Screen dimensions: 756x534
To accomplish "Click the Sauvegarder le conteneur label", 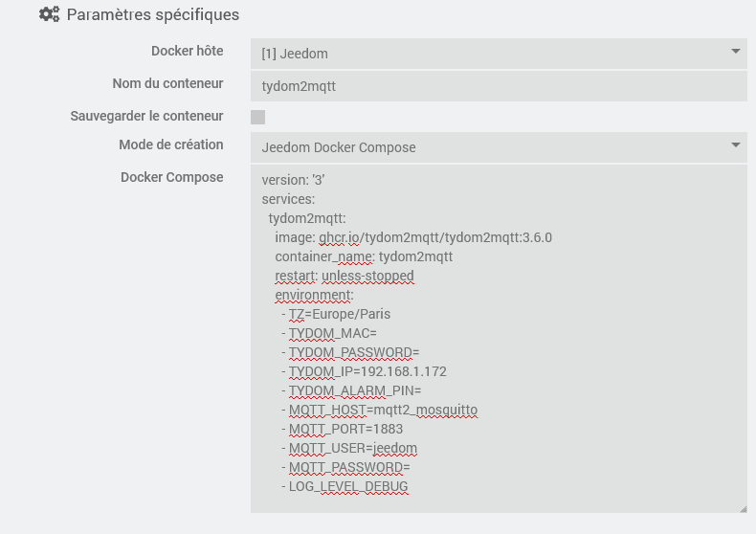I will tap(146, 116).
